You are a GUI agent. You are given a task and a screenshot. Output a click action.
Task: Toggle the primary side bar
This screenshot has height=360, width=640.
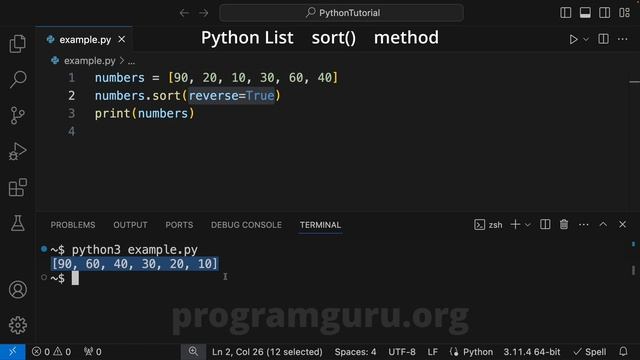(x=566, y=13)
